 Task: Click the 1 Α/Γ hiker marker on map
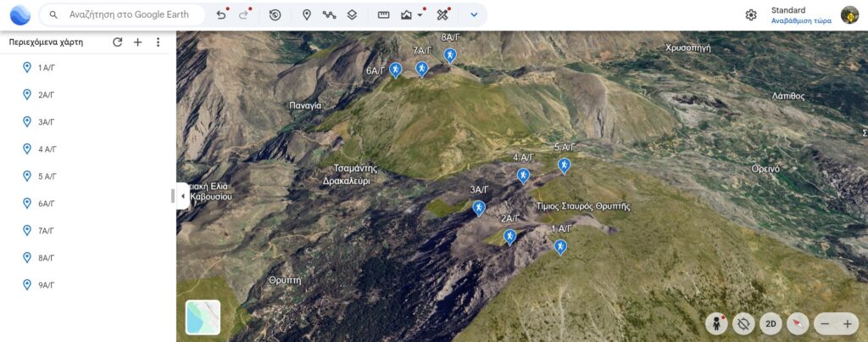560,246
